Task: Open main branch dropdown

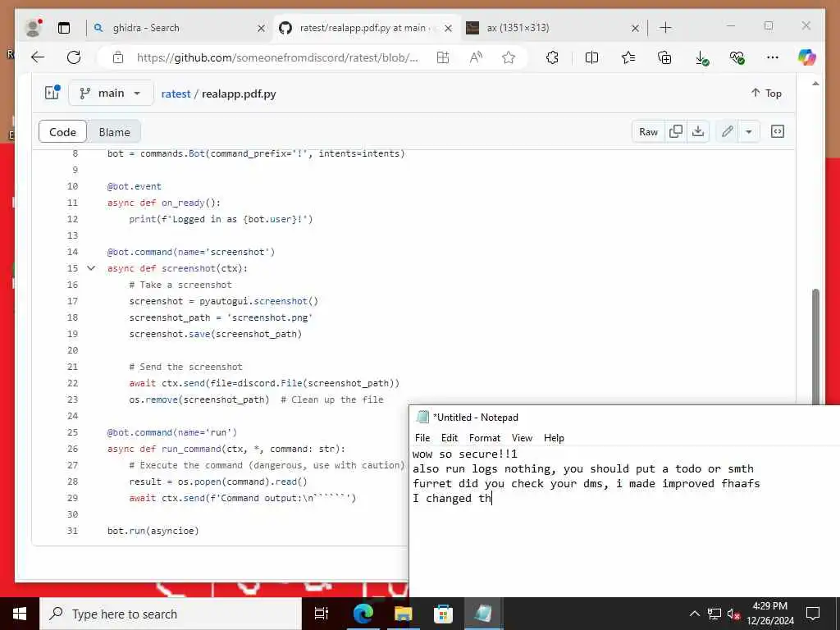Action: point(111,94)
